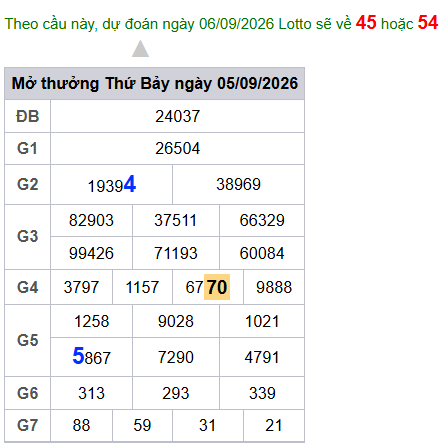447x447 pixels.
Task: Click red predicted number 54
Action: (x=428, y=23)
